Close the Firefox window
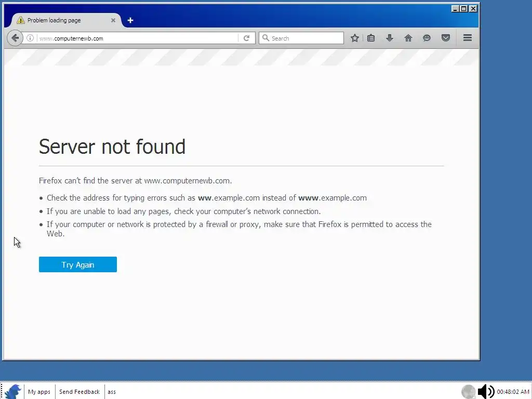 click(x=473, y=9)
